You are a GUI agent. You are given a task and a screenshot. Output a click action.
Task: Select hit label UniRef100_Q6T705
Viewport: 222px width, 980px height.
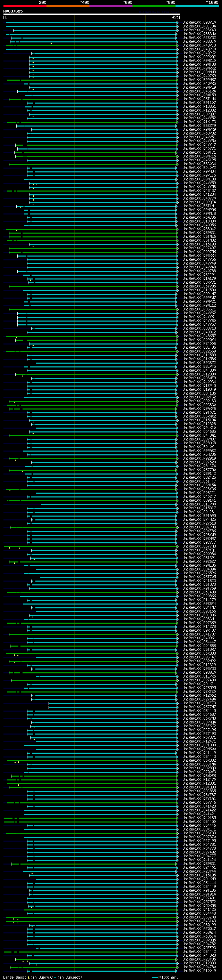pos(199,577)
